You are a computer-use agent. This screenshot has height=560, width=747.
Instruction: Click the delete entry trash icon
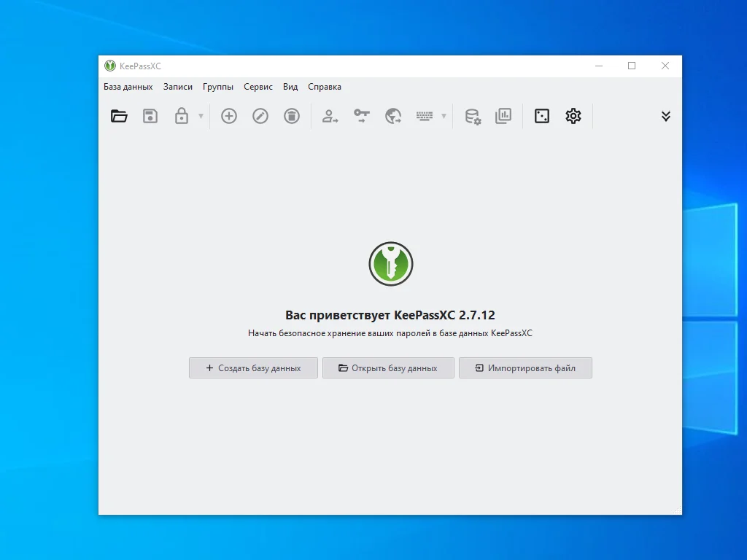pos(292,116)
